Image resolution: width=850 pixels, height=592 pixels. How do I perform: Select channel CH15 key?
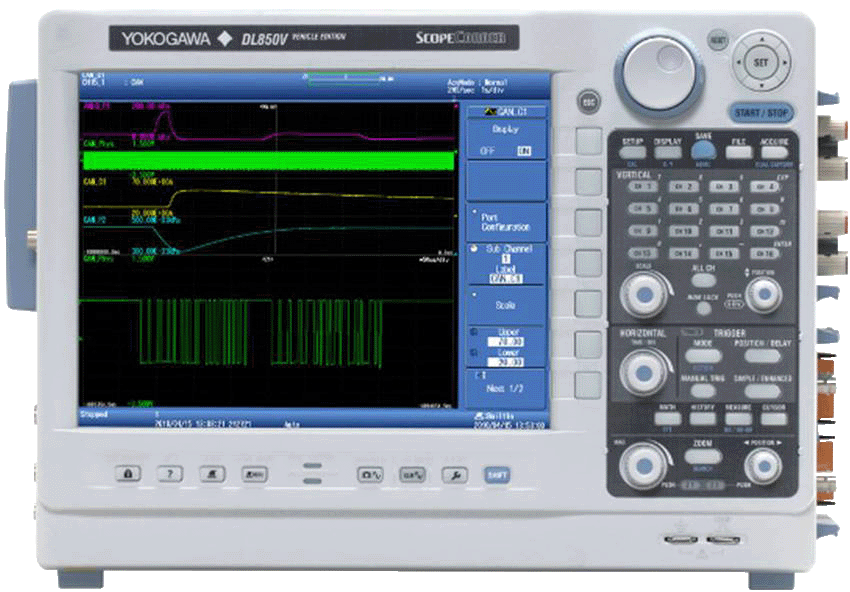[724, 253]
